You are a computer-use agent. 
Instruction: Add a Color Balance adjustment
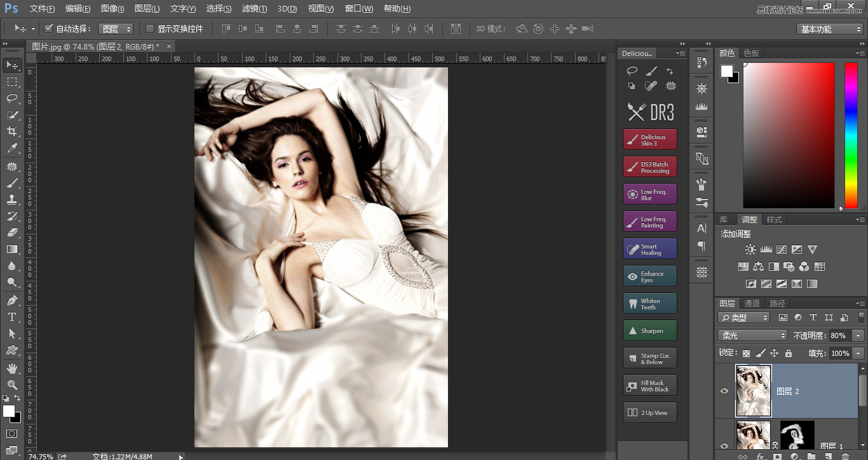pos(759,267)
